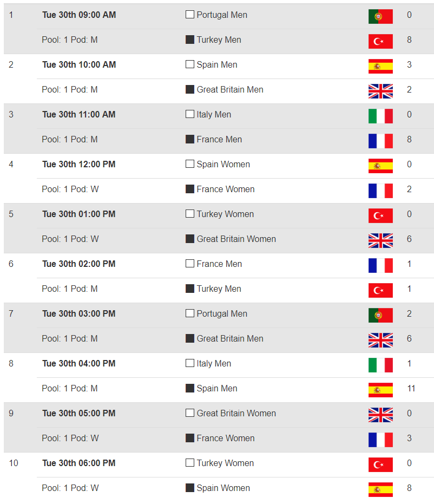Click Great Britain flag in match 2
The image size is (434, 504).
(x=380, y=91)
